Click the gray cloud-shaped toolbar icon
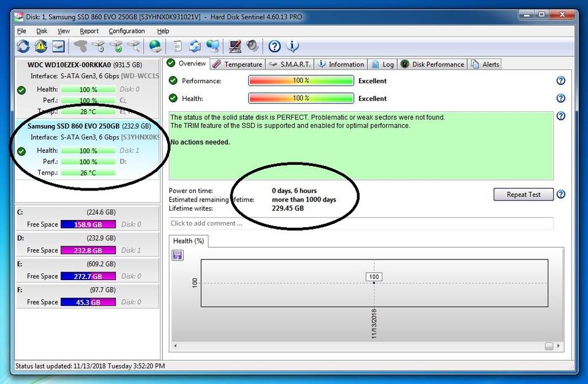The height and width of the screenshot is (384, 588). [x=80, y=46]
